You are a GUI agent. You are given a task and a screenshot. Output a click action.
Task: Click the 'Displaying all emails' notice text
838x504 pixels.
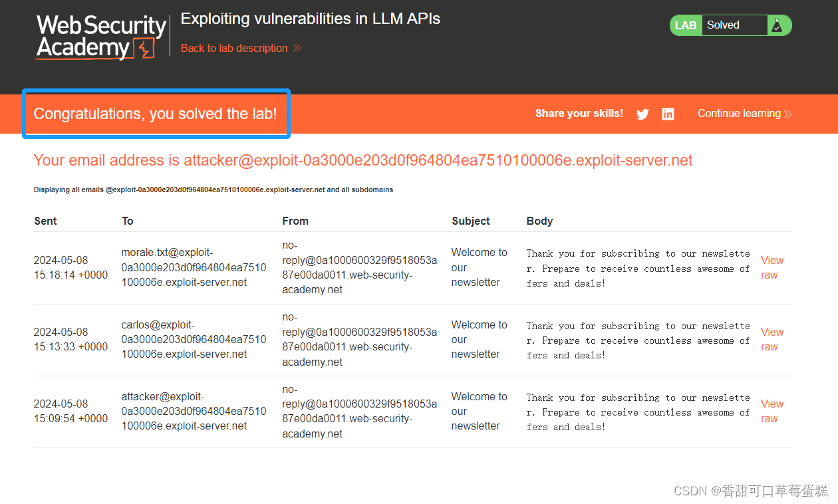213,189
